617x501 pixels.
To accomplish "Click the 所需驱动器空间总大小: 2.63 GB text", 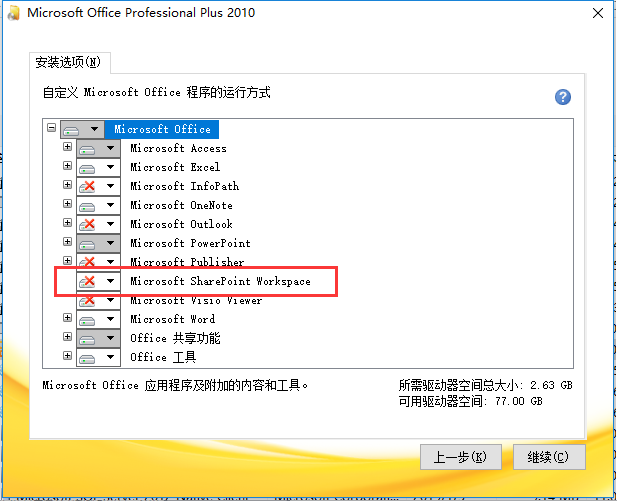I will tap(486, 385).
